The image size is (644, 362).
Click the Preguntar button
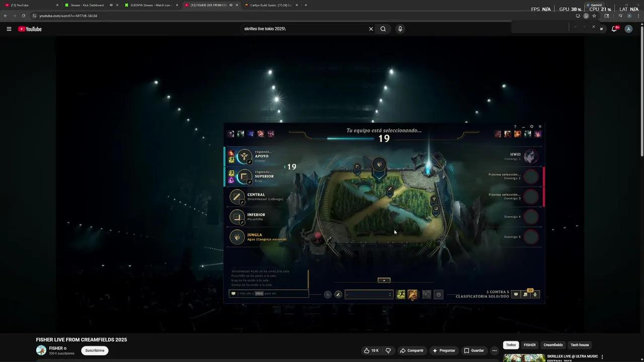click(443, 350)
